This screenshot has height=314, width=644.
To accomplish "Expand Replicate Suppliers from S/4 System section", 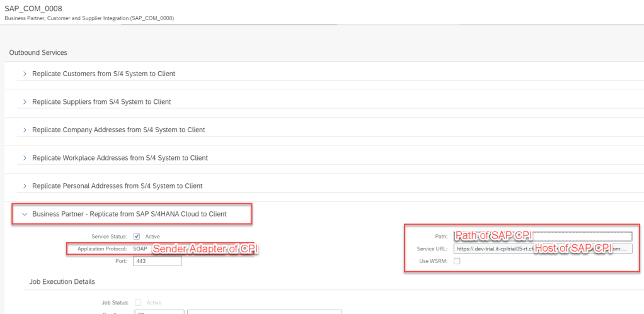I will pyautogui.click(x=25, y=101).
